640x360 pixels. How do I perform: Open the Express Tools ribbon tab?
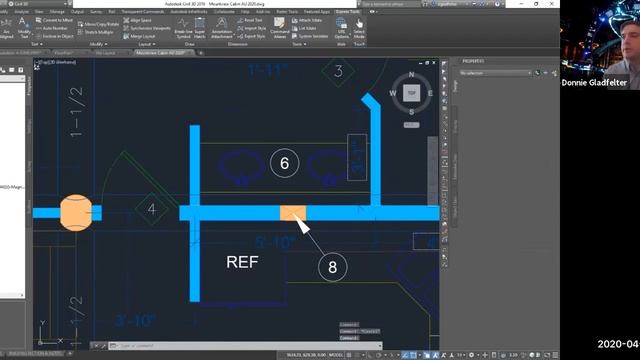(x=348, y=12)
